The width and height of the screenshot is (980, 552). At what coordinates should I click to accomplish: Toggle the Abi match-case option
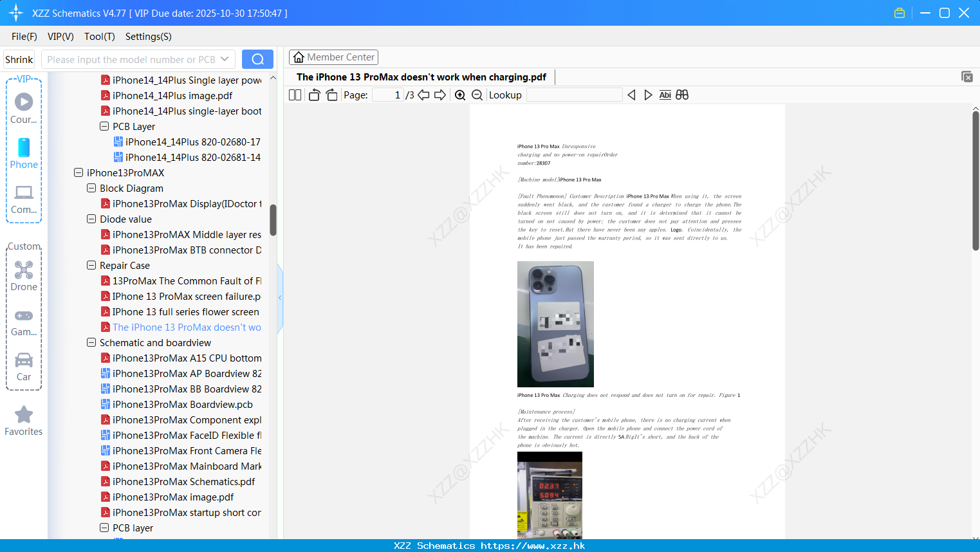coord(665,95)
